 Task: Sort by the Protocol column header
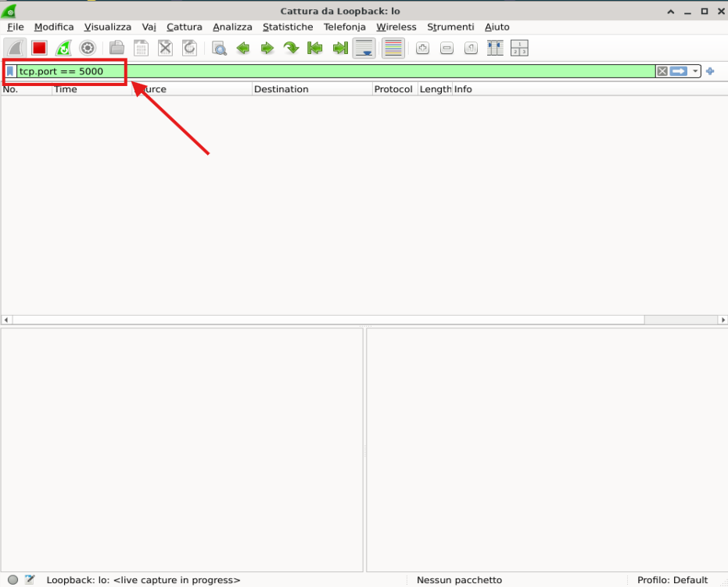395,89
